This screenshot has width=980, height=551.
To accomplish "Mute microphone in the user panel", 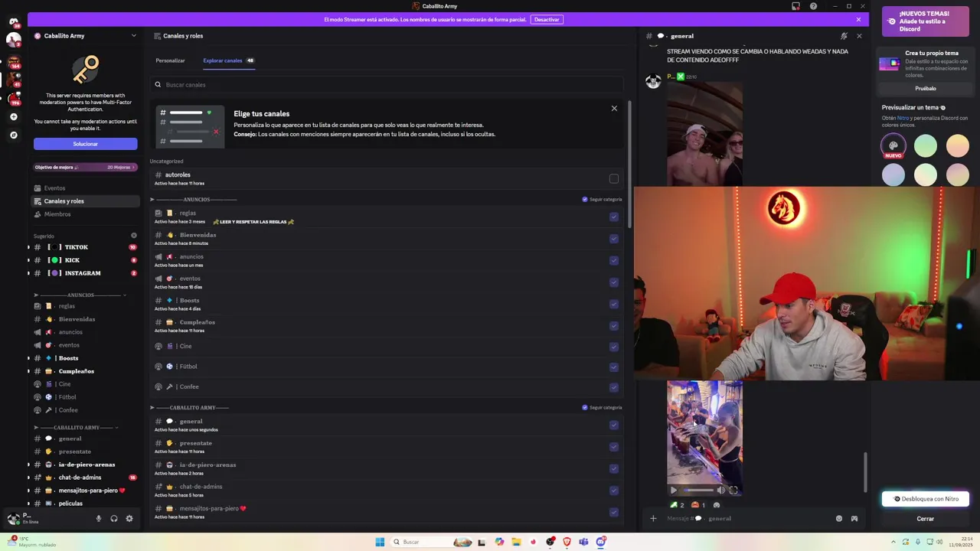I will pos(98,518).
